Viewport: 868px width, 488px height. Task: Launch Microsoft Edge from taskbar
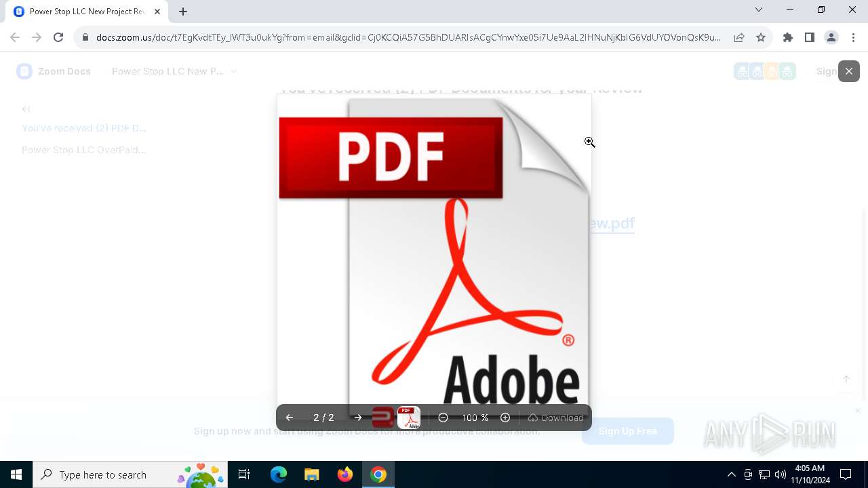coord(279,474)
